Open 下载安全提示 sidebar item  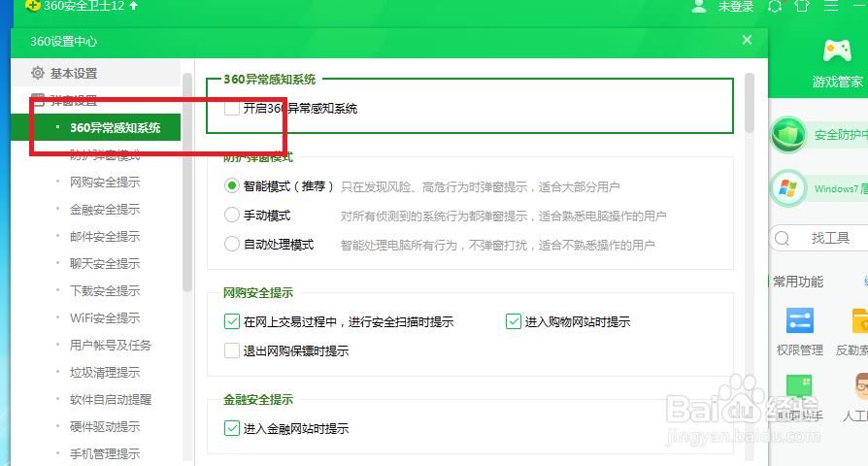105,290
